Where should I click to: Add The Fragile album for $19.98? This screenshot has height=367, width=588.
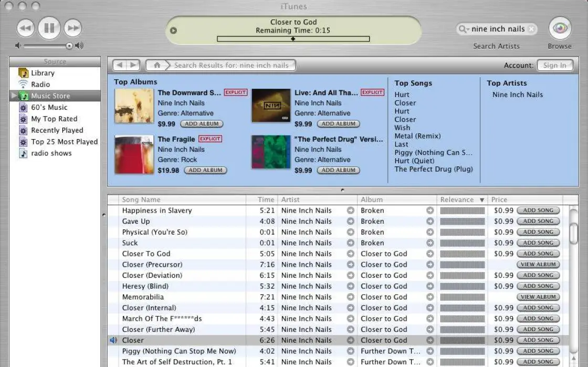click(205, 170)
